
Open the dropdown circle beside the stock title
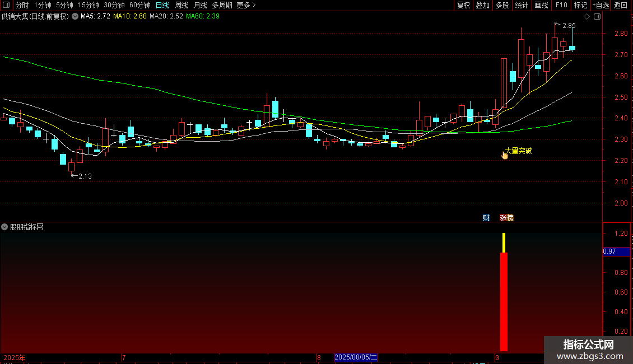tap(75, 17)
